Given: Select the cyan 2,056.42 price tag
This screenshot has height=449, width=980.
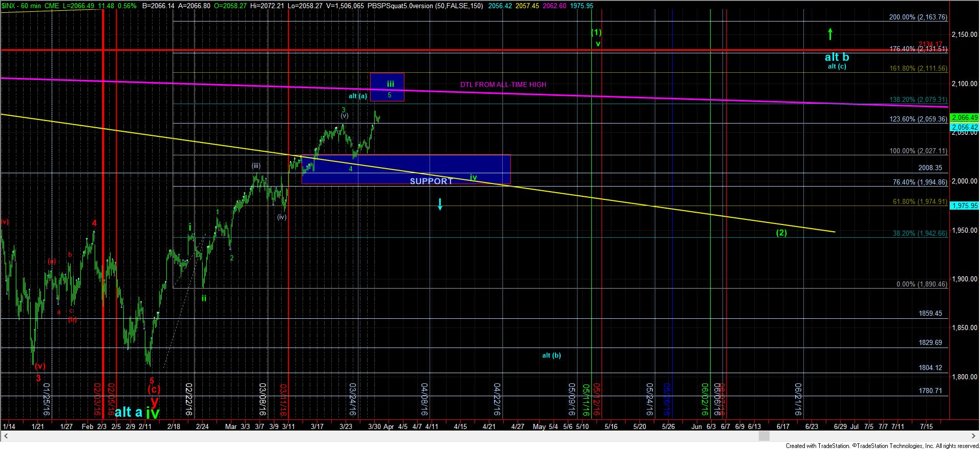Looking at the screenshot, I should pyautogui.click(x=964, y=127).
